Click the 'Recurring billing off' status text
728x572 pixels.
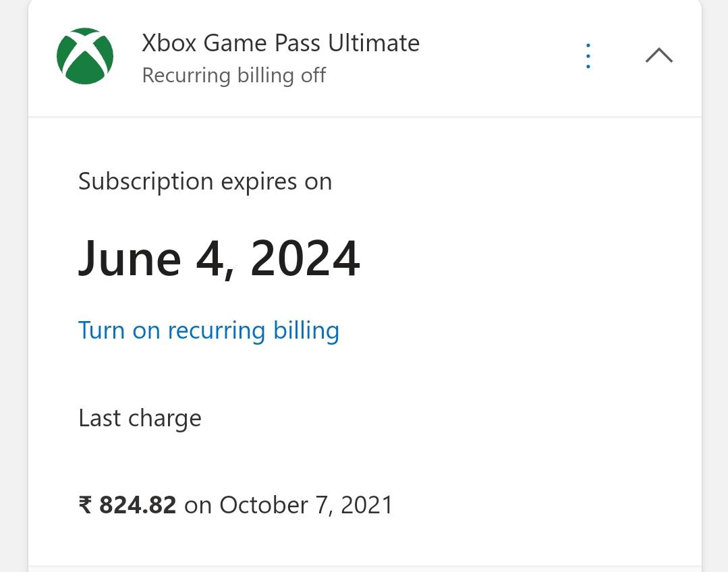(233, 76)
